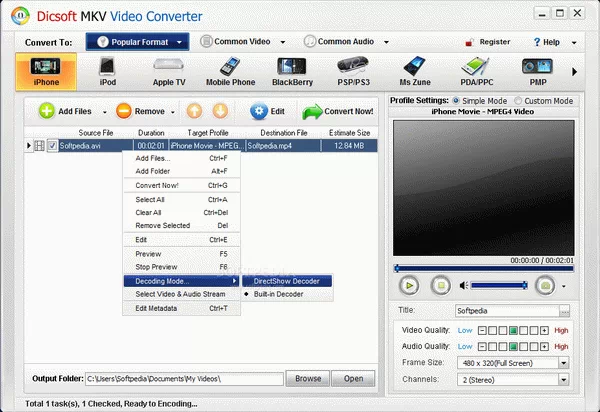
Task: Choose the Apple TV profile icon
Action: pos(169,72)
